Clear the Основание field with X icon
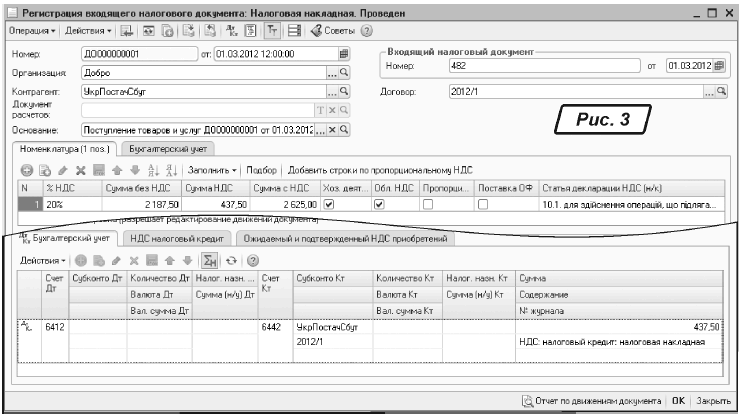741x415 pixels. (x=333, y=130)
